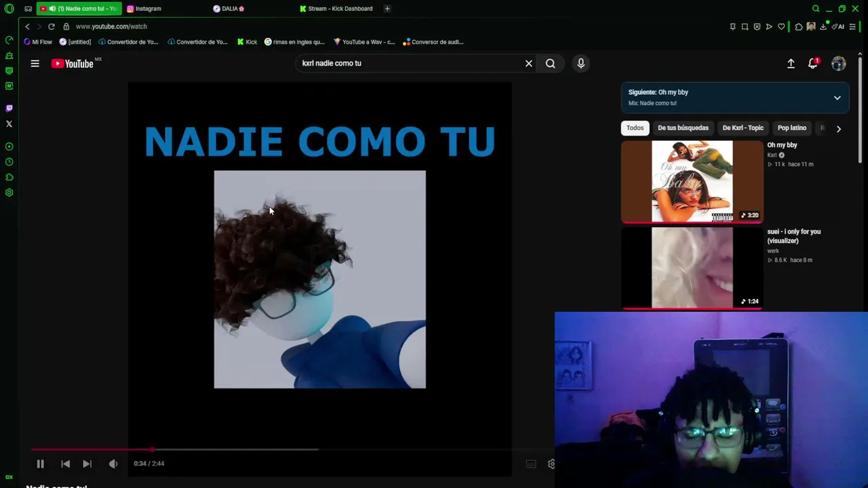Submit search with the magnifier button
This screenshot has height=488, width=868.
(x=551, y=64)
